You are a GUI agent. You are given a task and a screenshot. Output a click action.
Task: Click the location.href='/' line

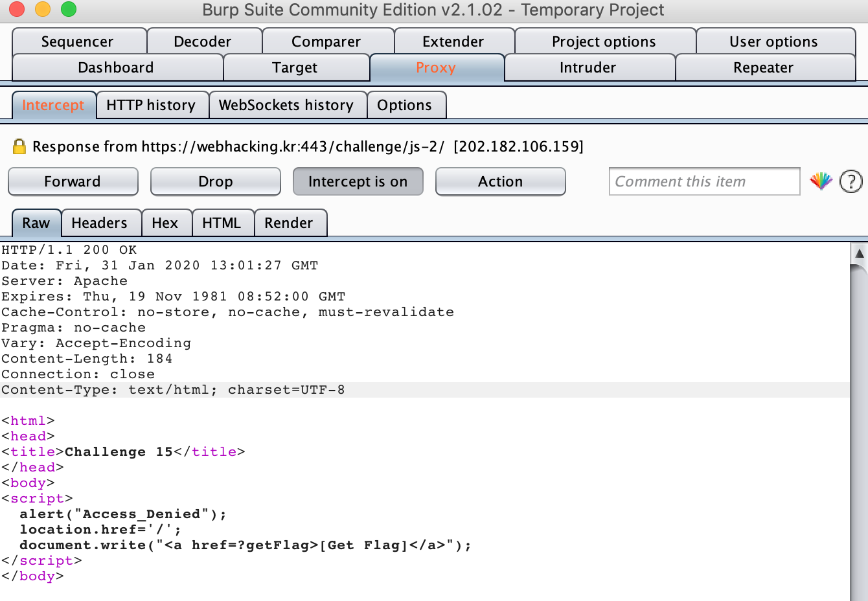[100, 529]
